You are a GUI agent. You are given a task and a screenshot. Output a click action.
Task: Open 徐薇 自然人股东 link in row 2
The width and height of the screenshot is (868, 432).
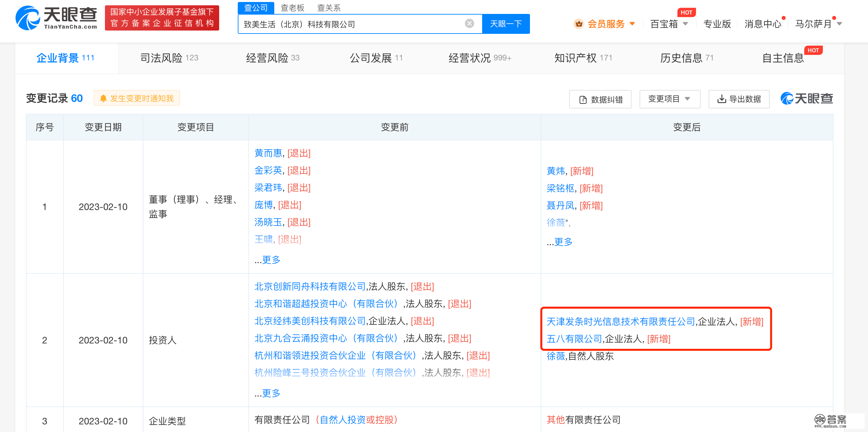556,356
